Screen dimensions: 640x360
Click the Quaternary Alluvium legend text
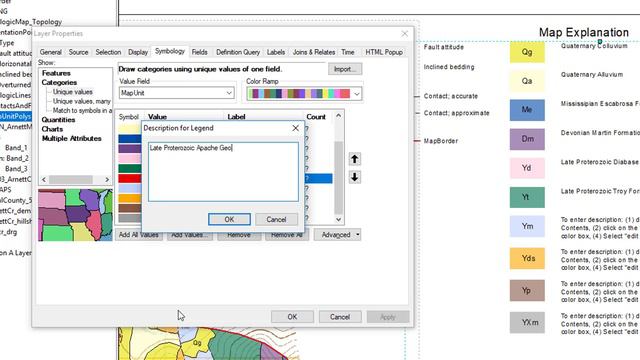592,75
